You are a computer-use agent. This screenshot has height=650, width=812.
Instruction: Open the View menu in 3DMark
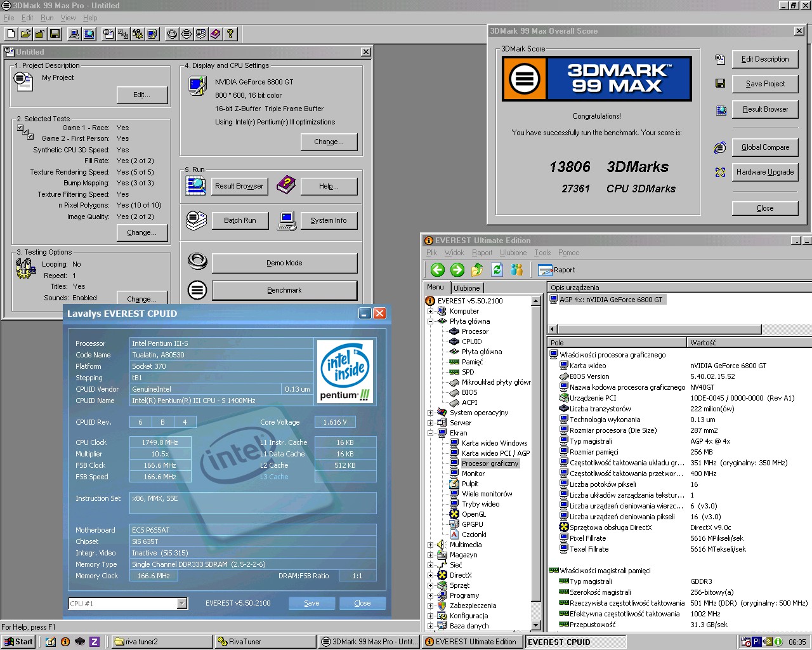[68, 18]
